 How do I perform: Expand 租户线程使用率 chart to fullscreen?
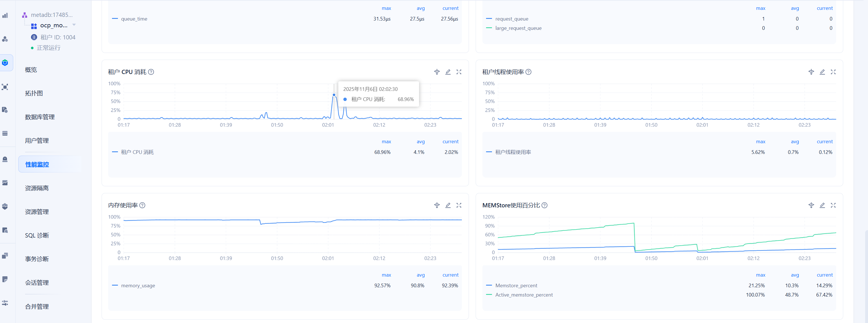[833, 72]
